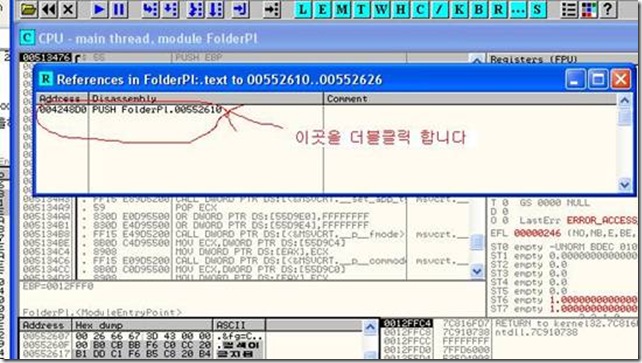
Task: Open Help with the question mark icon
Action: pyautogui.click(x=608, y=9)
